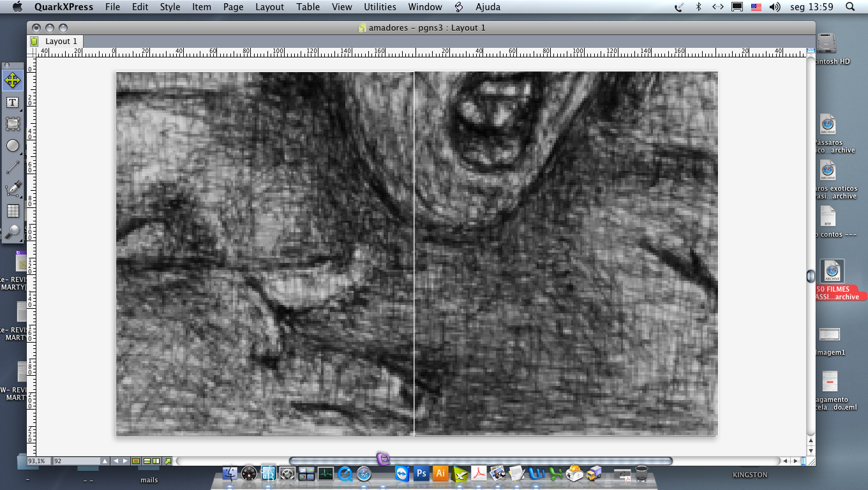
Task: Click the export arrow icon in status bar
Action: 167,461
